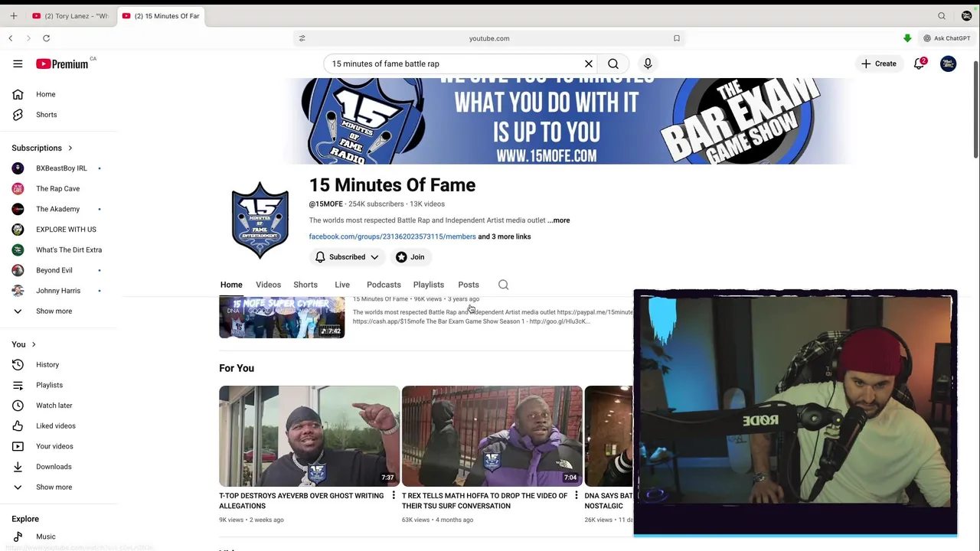Screen dimensions: 980x551
Task: Click into the YouTube search field
Action: [455, 64]
